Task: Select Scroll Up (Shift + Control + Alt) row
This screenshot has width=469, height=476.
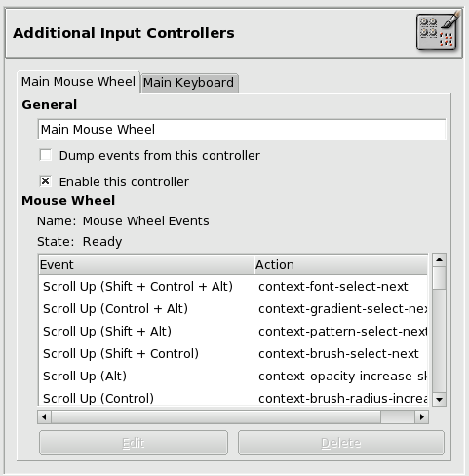Action: (233, 287)
